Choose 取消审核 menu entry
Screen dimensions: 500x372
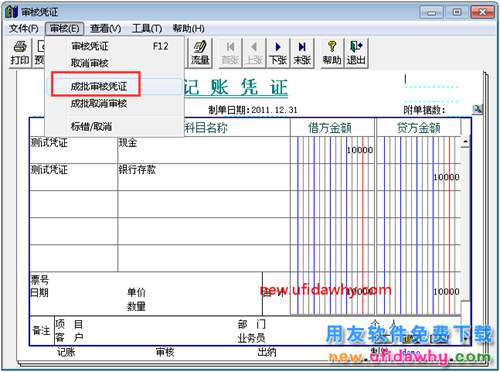click(x=115, y=63)
